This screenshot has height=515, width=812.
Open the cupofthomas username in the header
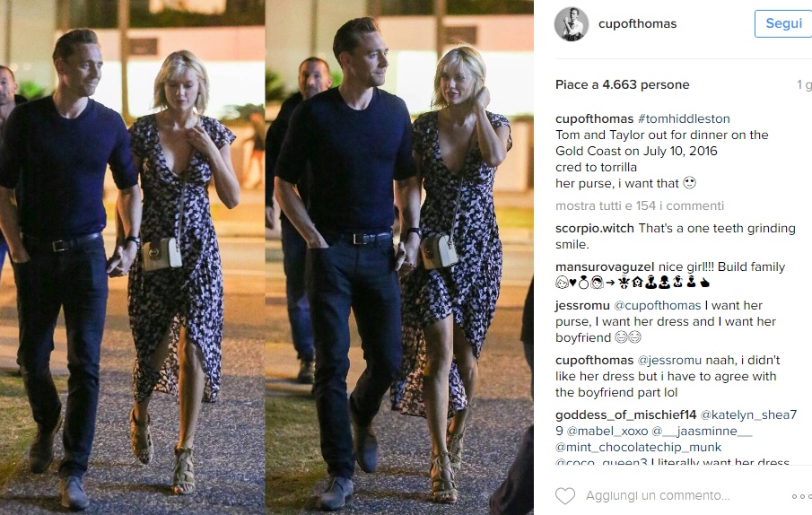pos(637,24)
